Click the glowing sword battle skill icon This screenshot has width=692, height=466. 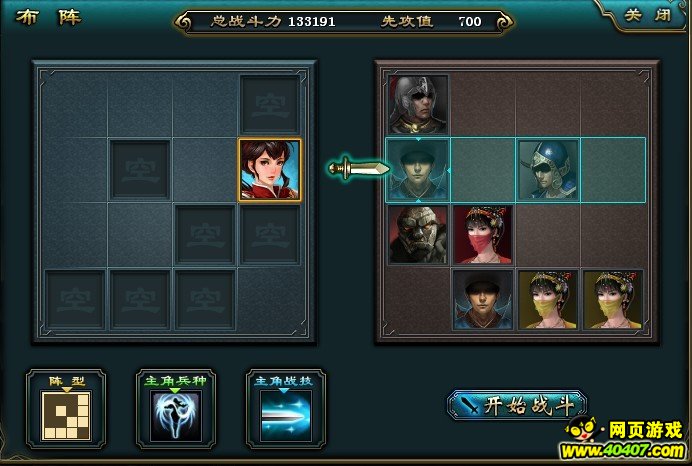[x=286, y=416]
